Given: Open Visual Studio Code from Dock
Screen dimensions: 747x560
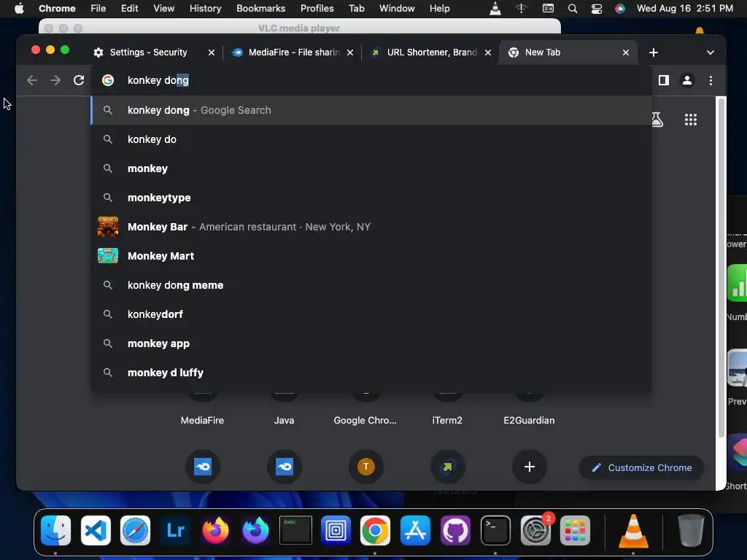Looking at the screenshot, I should [96, 531].
